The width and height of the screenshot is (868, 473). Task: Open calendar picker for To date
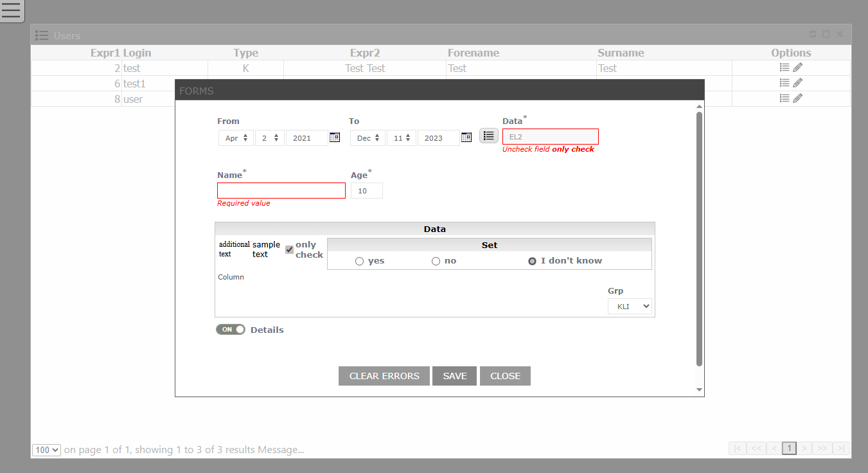pos(466,137)
